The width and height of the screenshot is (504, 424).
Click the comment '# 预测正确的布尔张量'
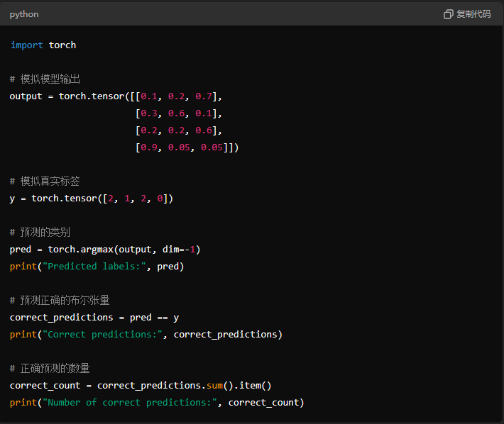[60, 300]
